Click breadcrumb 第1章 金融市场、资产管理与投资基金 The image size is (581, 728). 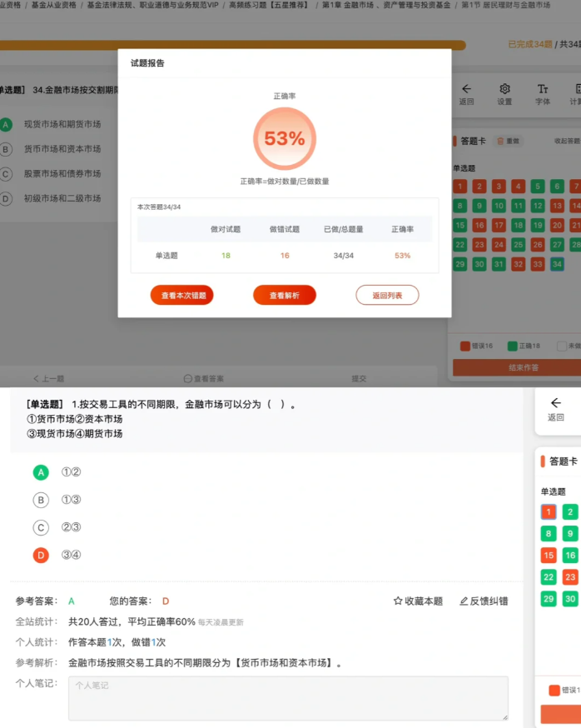[x=386, y=5]
